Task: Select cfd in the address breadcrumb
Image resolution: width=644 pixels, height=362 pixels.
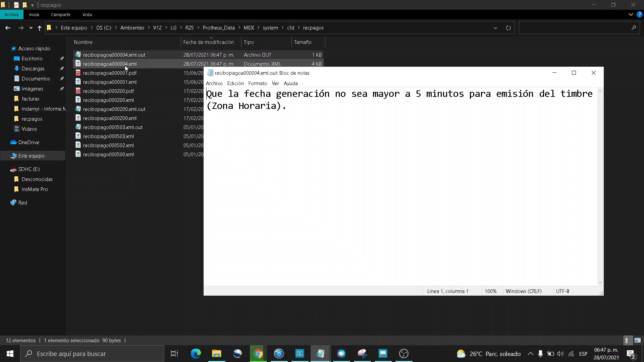Action: click(x=290, y=28)
